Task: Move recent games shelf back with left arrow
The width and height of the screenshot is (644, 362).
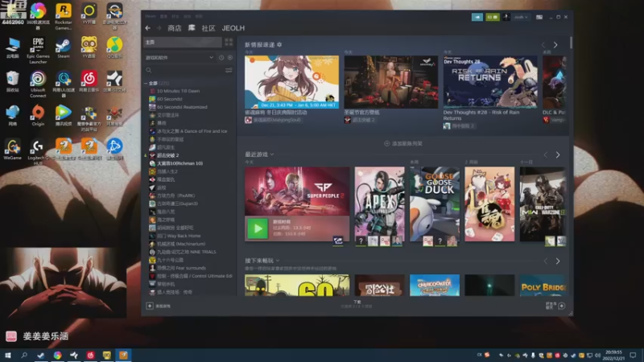Action: [x=546, y=154]
